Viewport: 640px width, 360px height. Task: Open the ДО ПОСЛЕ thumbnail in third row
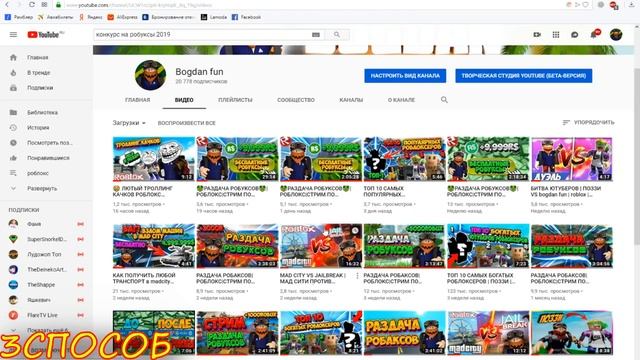(x=153, y=332)
